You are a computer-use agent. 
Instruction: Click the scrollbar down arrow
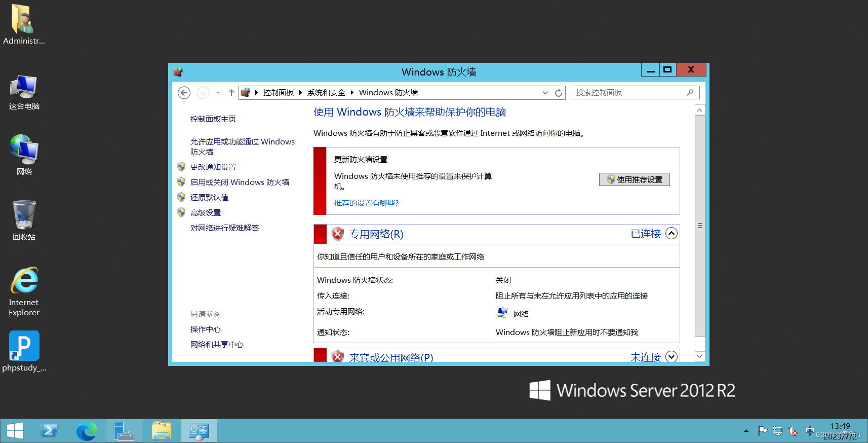coord(700,356)
